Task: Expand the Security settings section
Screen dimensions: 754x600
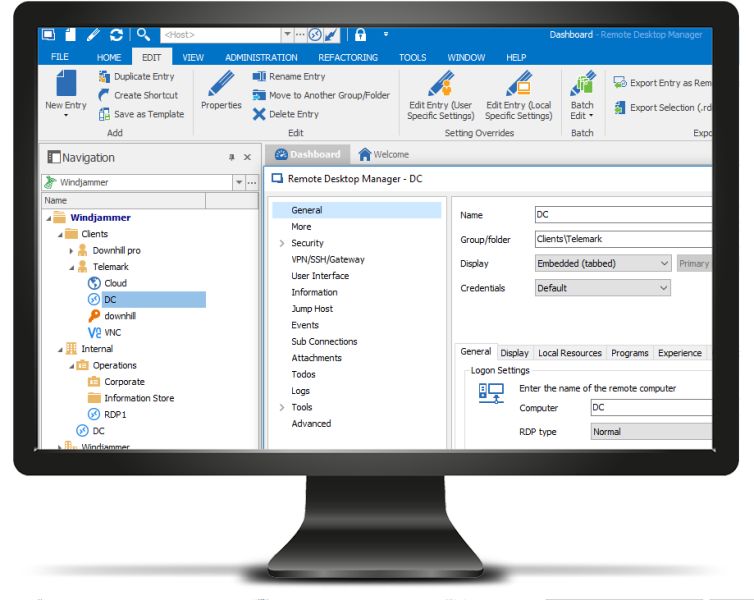Action: click(x=282, y=243)
